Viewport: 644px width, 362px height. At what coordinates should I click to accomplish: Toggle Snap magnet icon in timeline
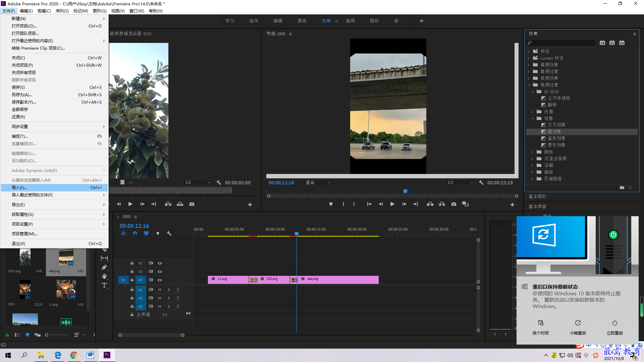[135, 233]
